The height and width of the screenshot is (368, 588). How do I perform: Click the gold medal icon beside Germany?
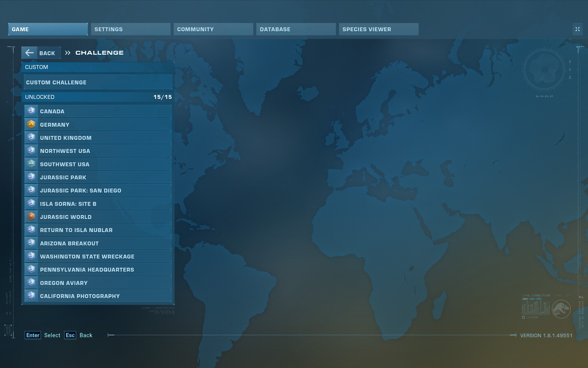click(31, 124)
